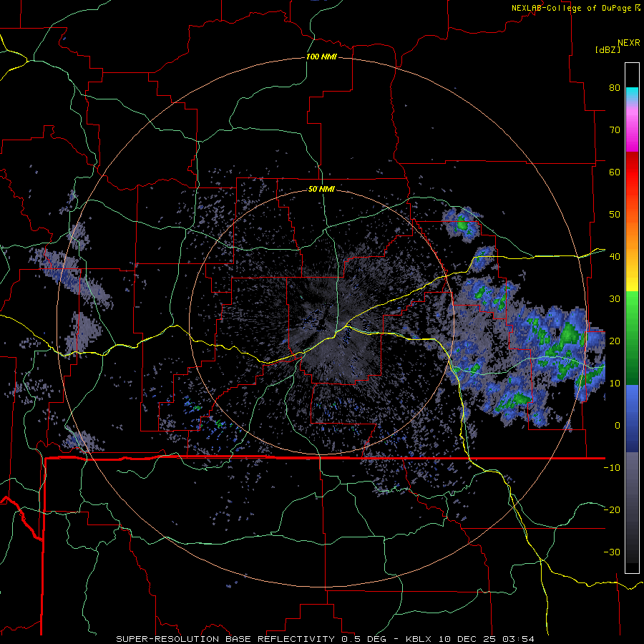Click the 100 NMI range ring label
644x644 pixels.
[x=321, y=57]
